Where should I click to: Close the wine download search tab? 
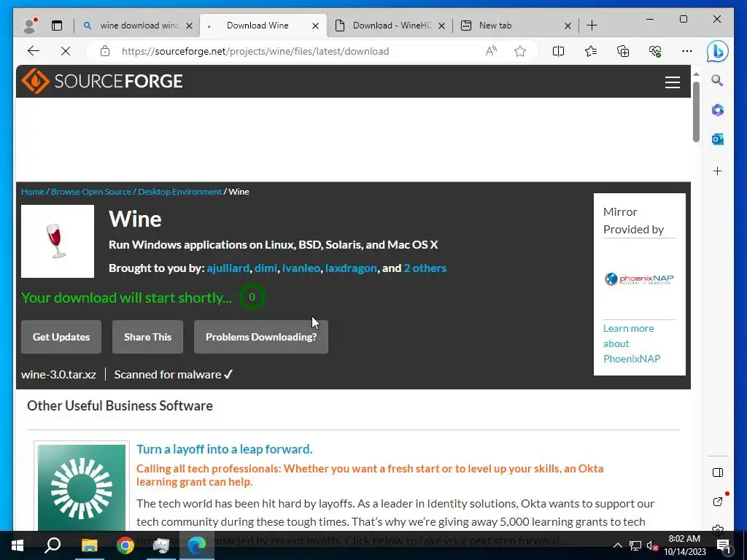[189, 26]
